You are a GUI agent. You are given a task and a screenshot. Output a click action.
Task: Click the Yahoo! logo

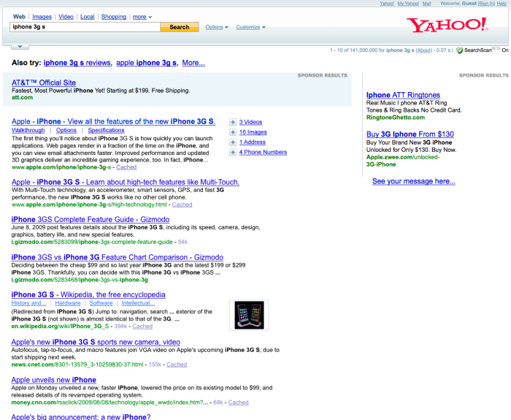[x=447, y=25]
